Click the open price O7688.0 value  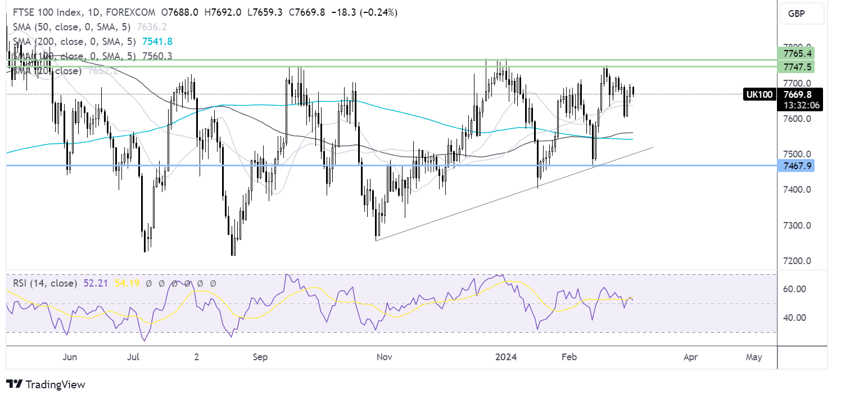tap(180, 12)
